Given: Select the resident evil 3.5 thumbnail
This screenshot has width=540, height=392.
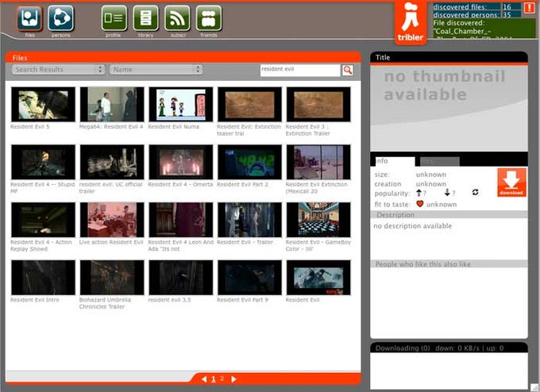Looking at the screenshot, I should click(x=181, y=278).
